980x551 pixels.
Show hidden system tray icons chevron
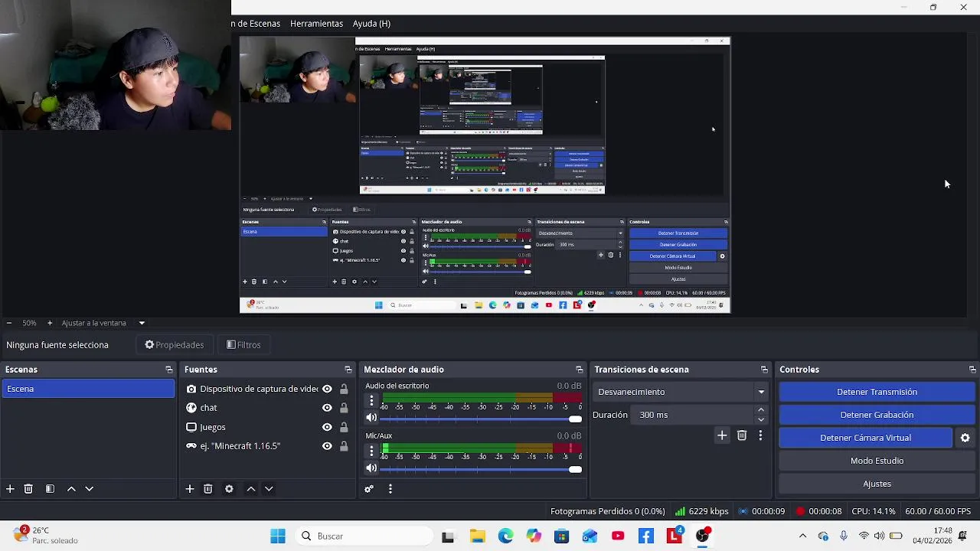[x=802, y=536]
